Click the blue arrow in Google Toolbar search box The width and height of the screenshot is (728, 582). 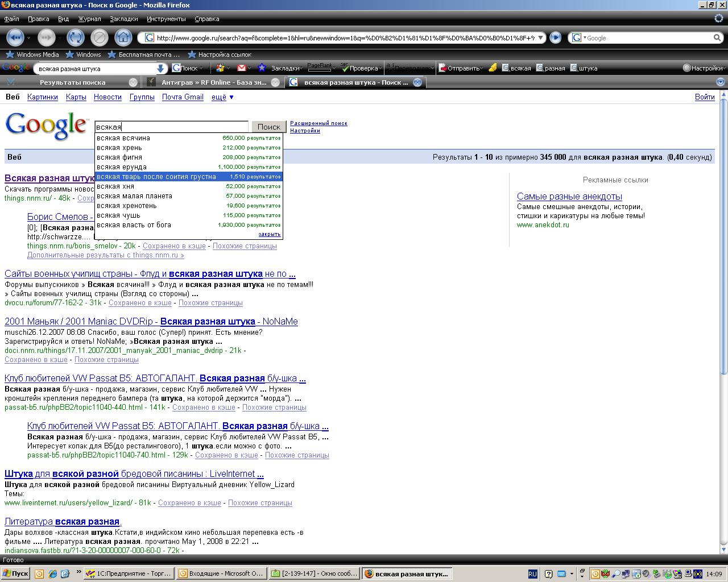[x=160, y=68]
